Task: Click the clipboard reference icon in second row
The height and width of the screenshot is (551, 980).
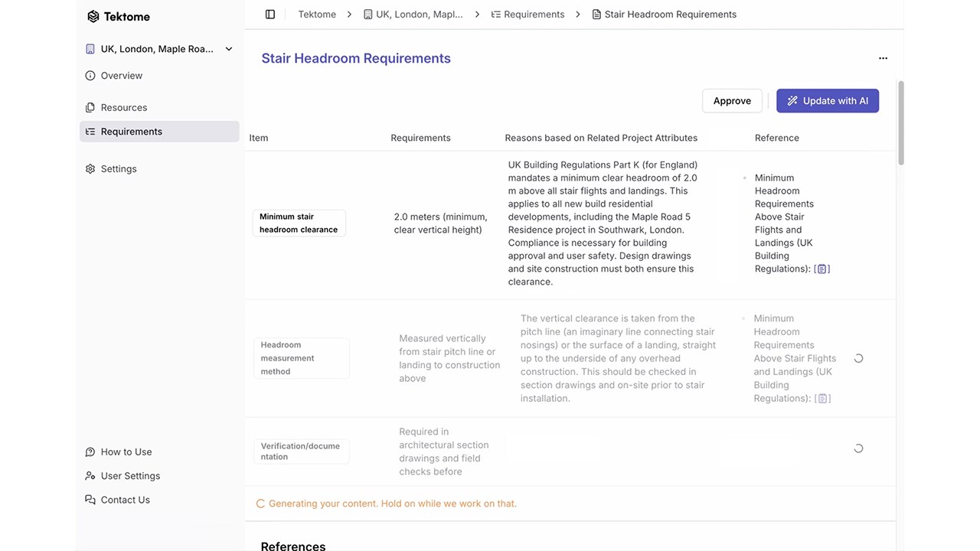Action: tap(822, 398)
